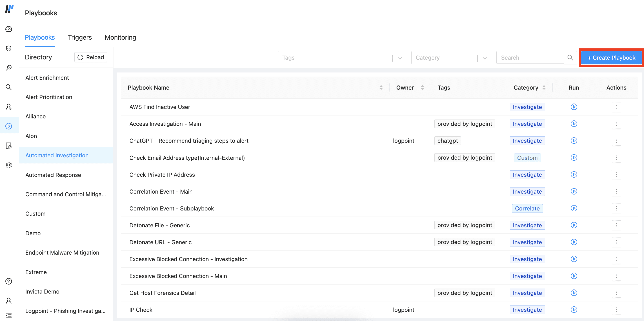
Task: Open the Tags filter dropdown
Action: (x=400, y=58)
